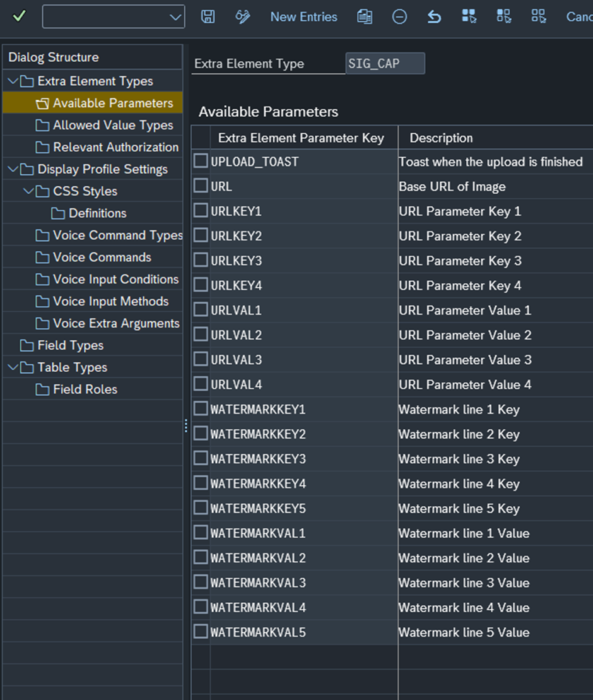The height and width of the screenshot is (700, 593).
Task: Click the Deselect All toolbar icon
Action: (538, 17)
